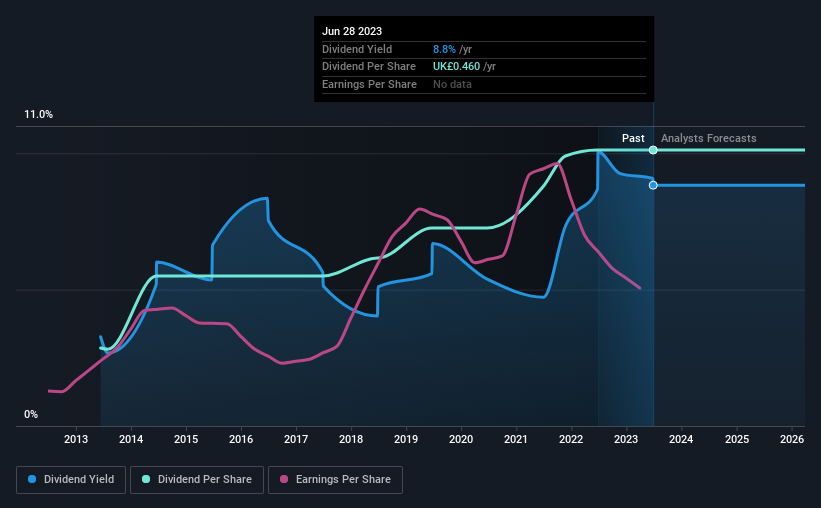Screen dimensions: 821x508
Task: Click the 2015 x-axis label
Action: pos(186,439)
